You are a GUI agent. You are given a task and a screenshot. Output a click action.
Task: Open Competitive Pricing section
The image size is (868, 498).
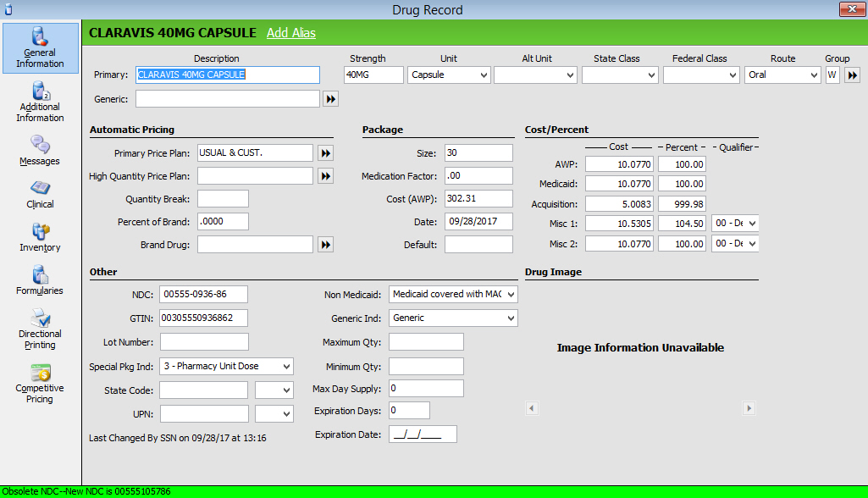point(40,384)
